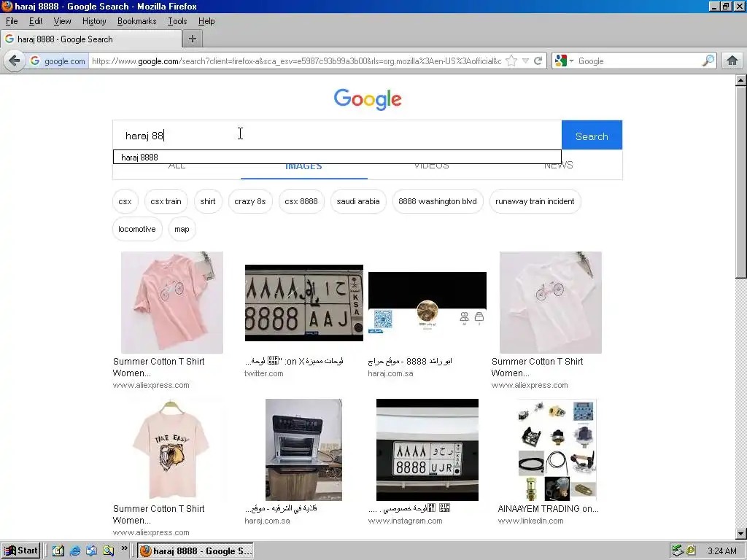This screenshot has width=747, height=560.
Task: Click the blue Search button
Action: pyautogui.click(x=592, y=136)
